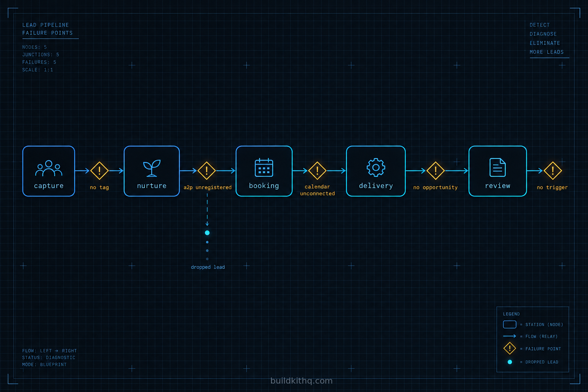Click the failure point icon in legend

[x=510, y=348]
